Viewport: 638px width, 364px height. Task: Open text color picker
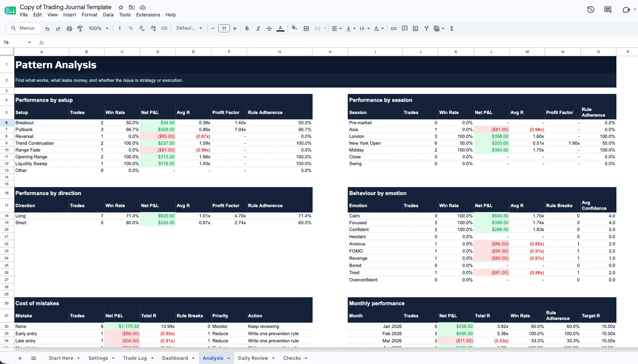coord(280,29)
